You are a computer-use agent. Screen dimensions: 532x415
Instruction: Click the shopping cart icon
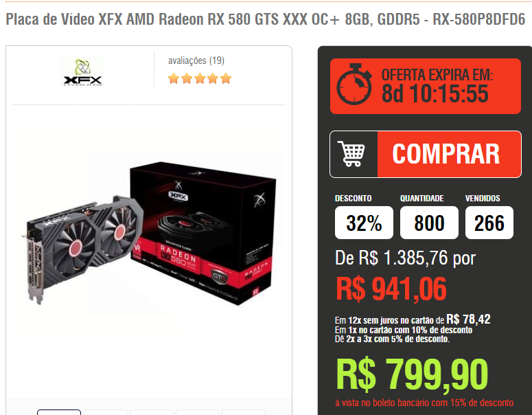point(351,154)
